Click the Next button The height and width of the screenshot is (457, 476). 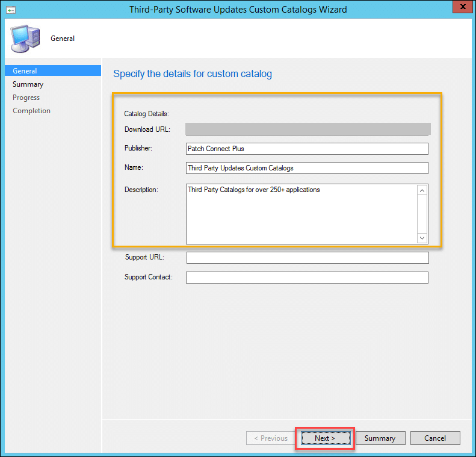(x=325, y=438)
